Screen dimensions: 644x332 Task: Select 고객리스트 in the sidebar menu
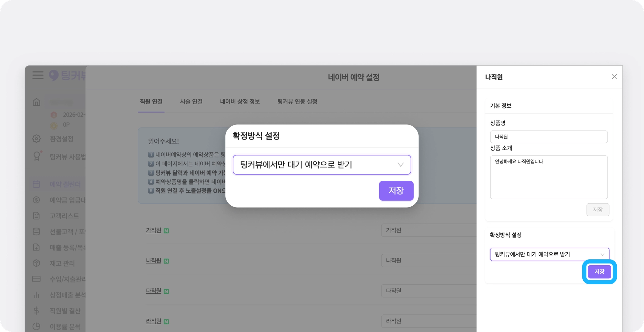pos(64,216)
